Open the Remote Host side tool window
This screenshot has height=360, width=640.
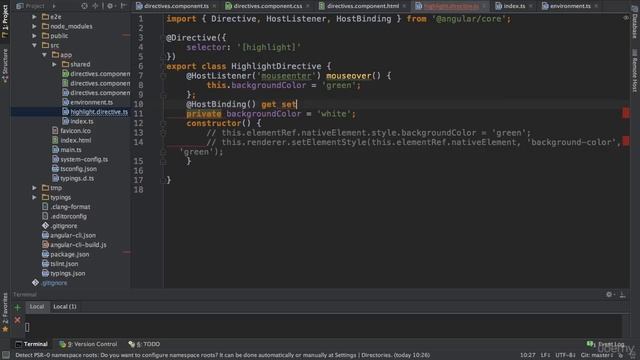(x=635, y=71)
